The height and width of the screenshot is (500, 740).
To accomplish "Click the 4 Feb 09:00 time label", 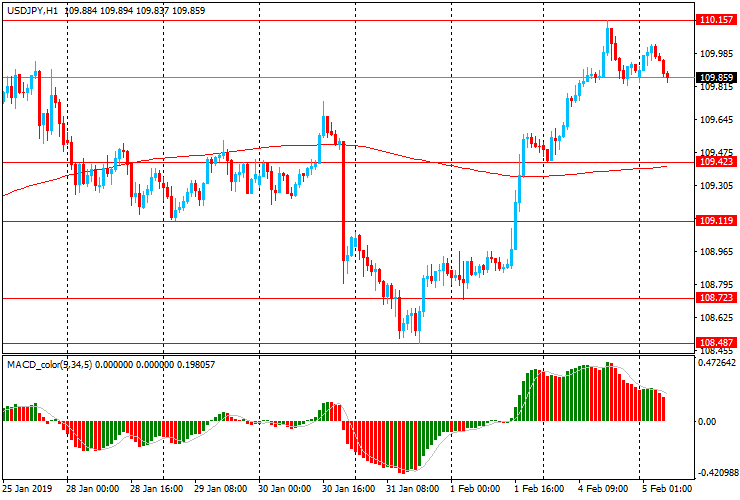I will (x=603, y=489).
